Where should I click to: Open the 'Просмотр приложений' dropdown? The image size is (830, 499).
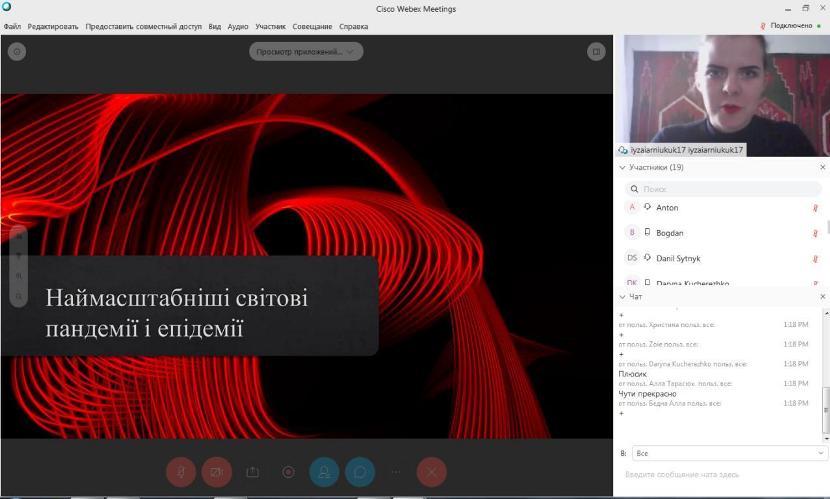point(305,51)
